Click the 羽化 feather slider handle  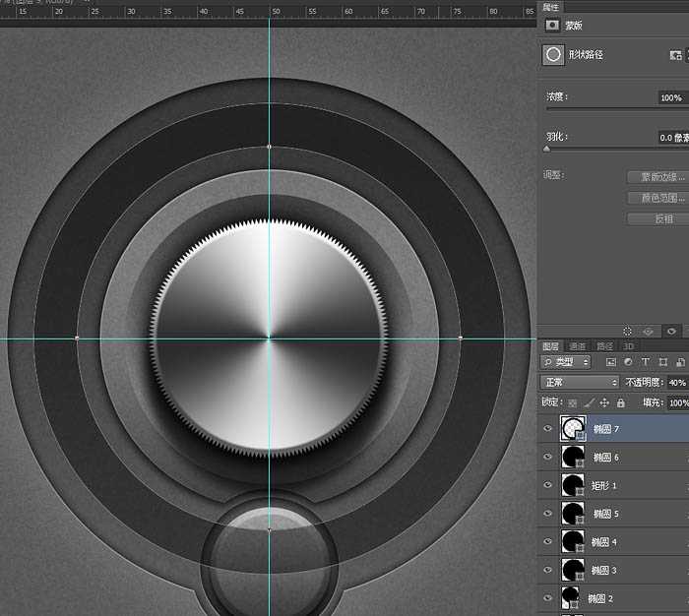click(x=547, y=149)
